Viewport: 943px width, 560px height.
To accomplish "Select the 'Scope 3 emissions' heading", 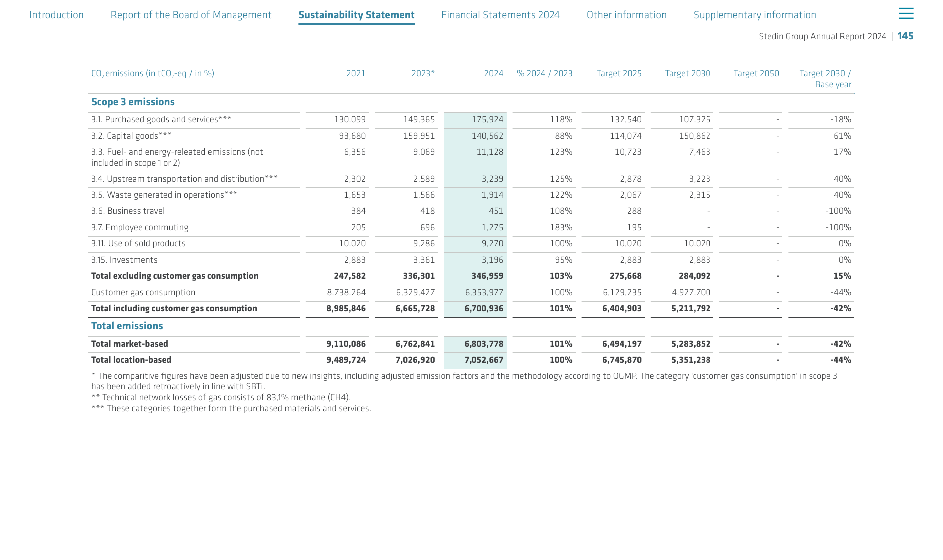I will click(133, 102).
